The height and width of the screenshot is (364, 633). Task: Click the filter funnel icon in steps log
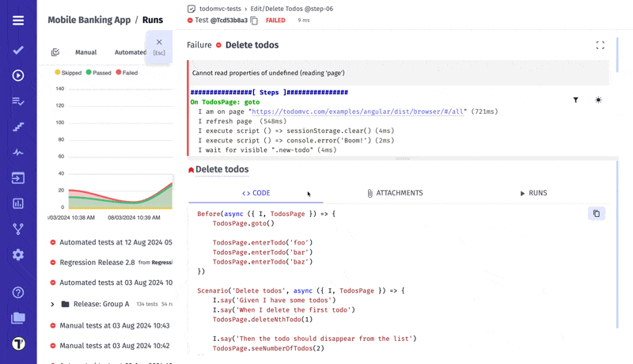(575, 100)
